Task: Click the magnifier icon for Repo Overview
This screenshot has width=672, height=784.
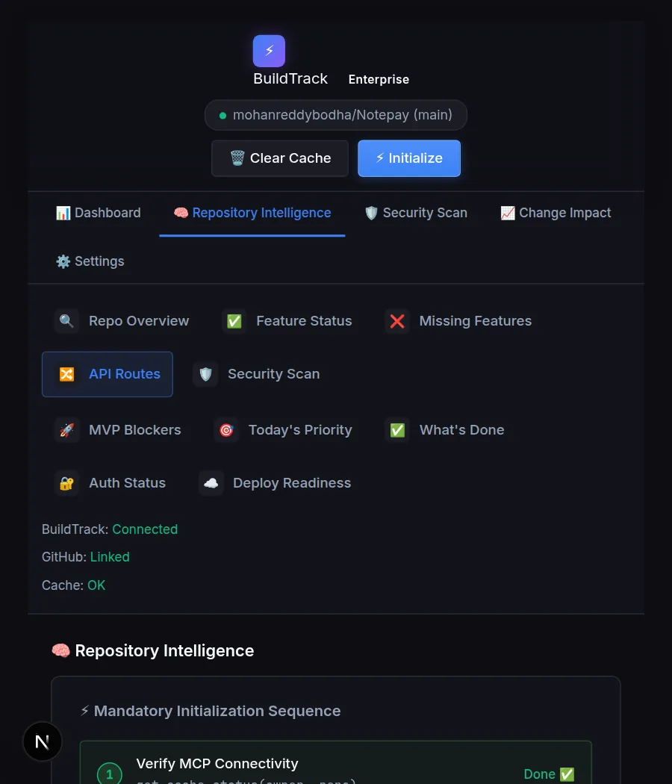Action: pos(66,321)
